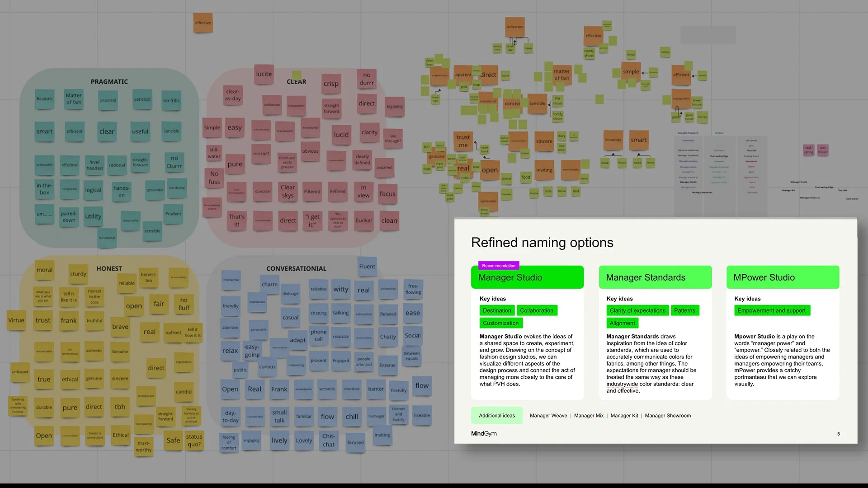Select the Manager Standards header card
The width and height of the screenshot is (868, 488).
tap(655, 277)
